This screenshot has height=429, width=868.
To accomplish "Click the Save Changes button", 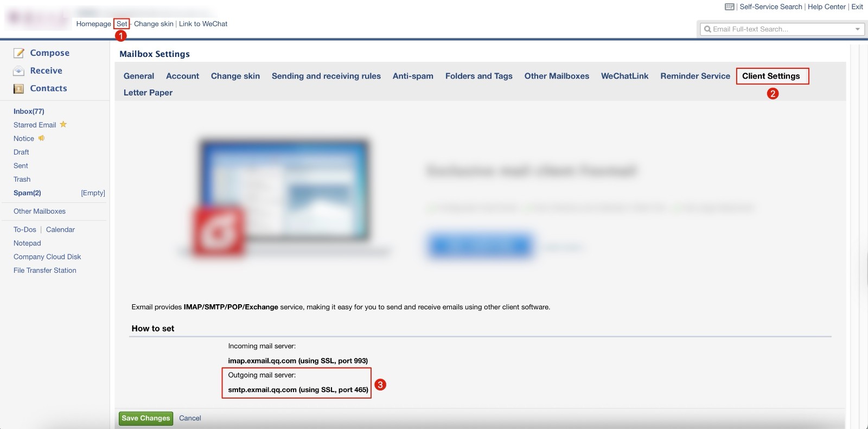I will [146, 418].
